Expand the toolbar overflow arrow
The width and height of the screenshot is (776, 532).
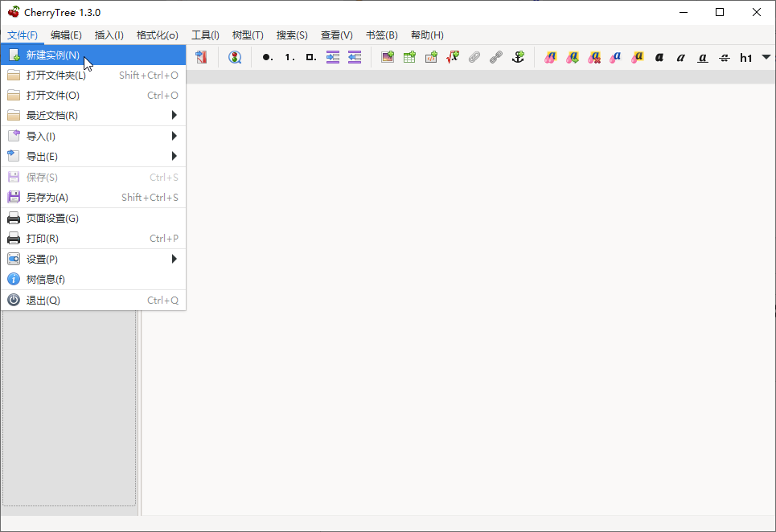[766, 57]
